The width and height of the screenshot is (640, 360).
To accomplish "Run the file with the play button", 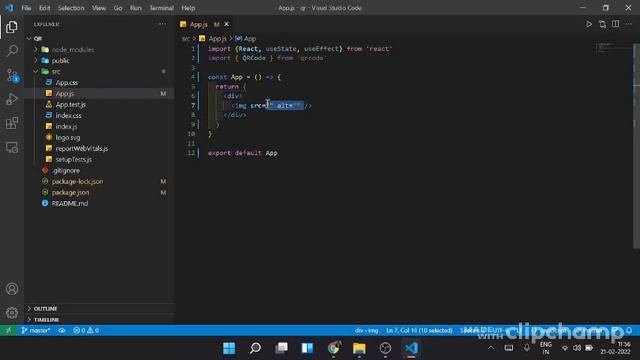I will click(x=589, y=24).
